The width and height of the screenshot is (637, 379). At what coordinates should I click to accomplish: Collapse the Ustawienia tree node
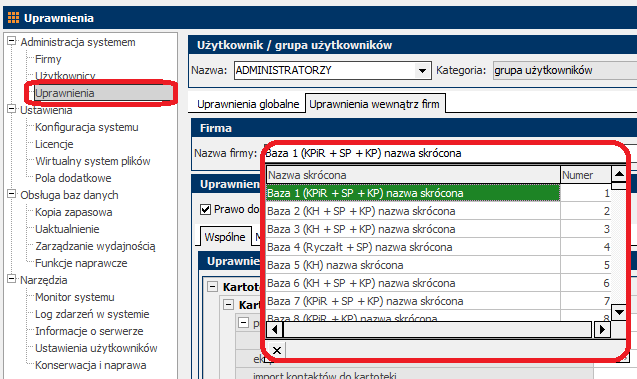click(x=12, y=109)
